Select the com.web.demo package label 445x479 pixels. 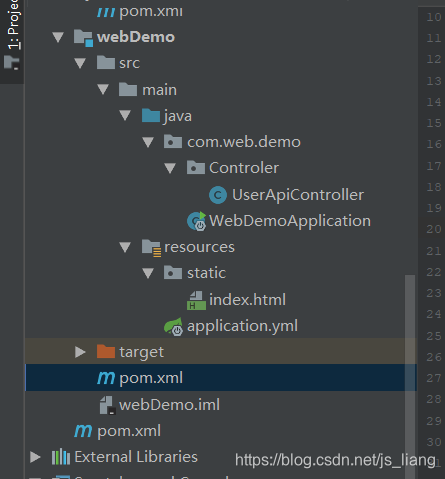tap(244, 142)
